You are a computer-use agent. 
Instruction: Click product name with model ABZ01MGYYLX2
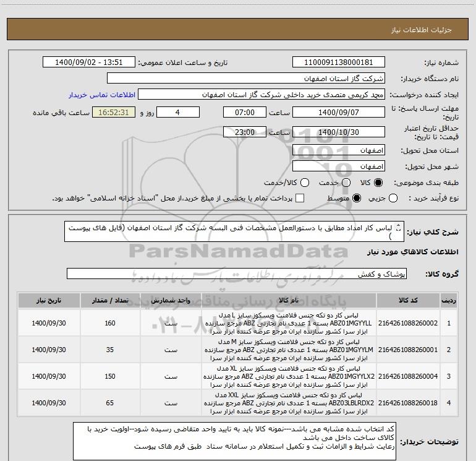(x=289, y=376)
